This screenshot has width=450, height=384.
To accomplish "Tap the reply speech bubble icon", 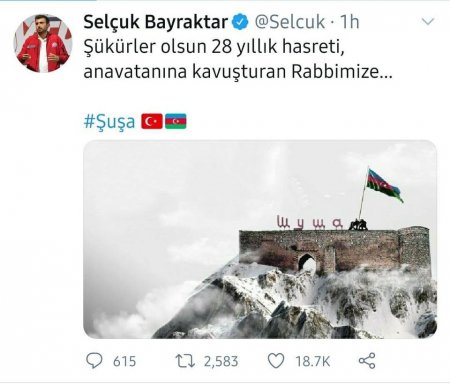I will coord(94,361).
